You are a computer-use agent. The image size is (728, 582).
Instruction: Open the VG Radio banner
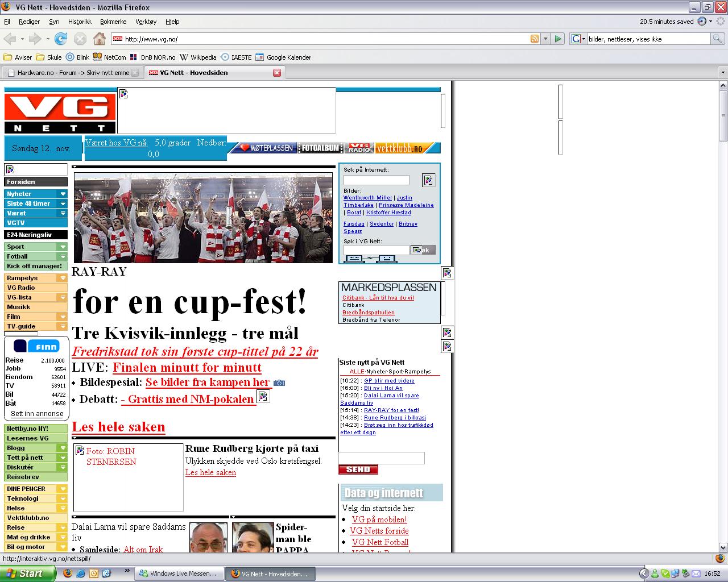click(359, 148)
